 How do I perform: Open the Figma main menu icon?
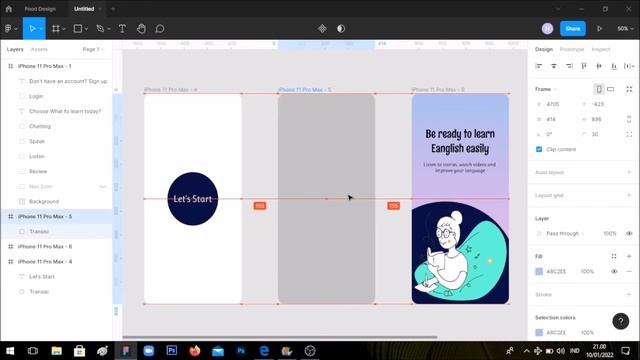pyautogui.click(x=8, y=29)
